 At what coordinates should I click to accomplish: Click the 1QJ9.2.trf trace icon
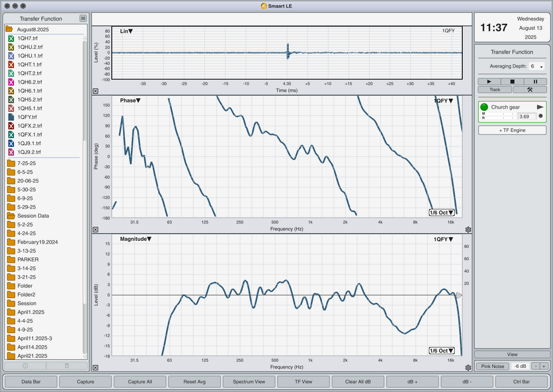[x=11, y=152]
